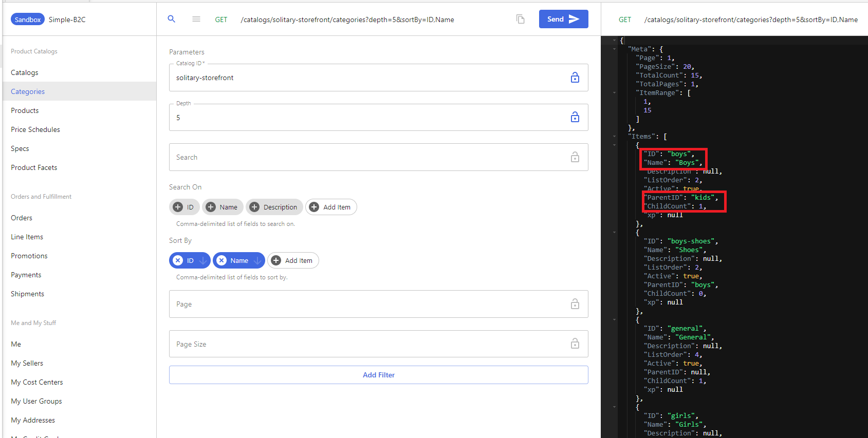Image resolution: width=868 pixels, height=438 pixels.
Task: Click the "boys-shoes" ID value in response
Action: [x=691, y=241]
